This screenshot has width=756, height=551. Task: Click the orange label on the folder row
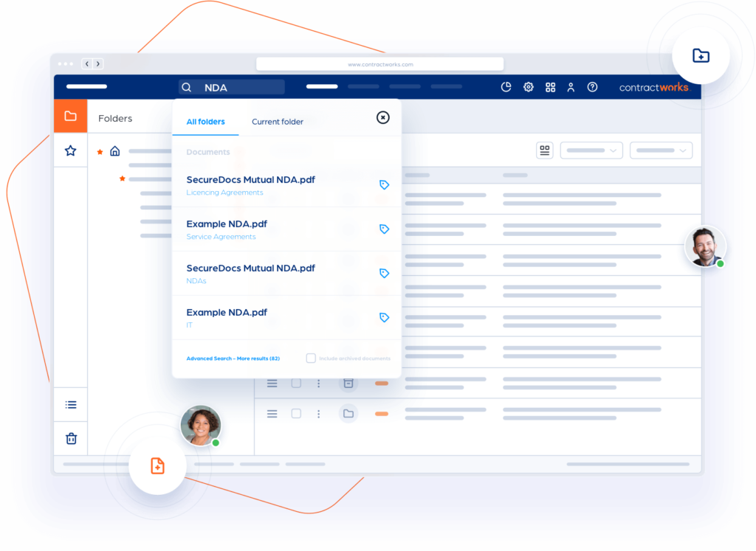tap(382, 414)
